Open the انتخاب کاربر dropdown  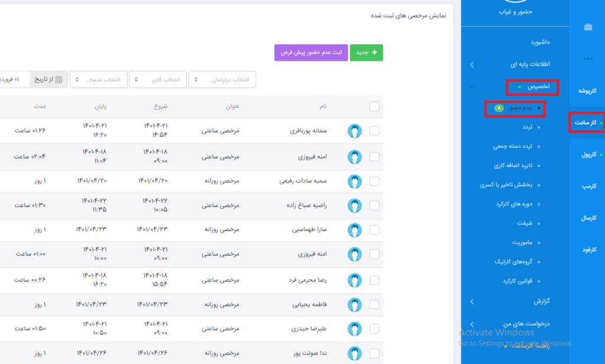click(157, 80)
